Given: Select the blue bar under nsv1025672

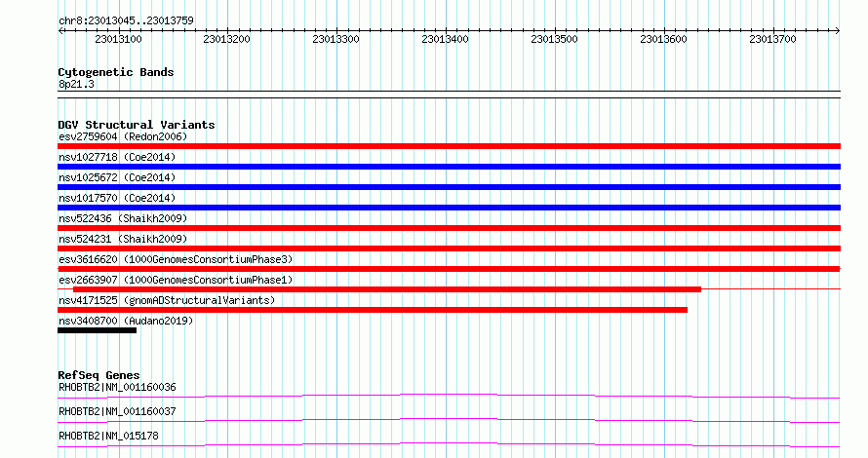Looking at the screenshot, I should pos(449,187).
